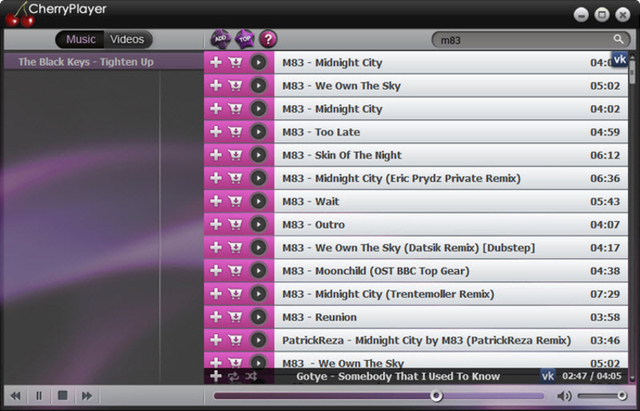This screenshot has width=640, height=411.
Task: Close the CherryPlayer window
Action: [x=623, y=15]
